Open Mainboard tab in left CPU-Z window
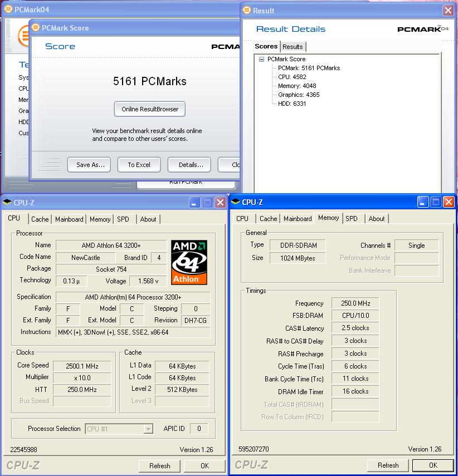 click(69, 219)
